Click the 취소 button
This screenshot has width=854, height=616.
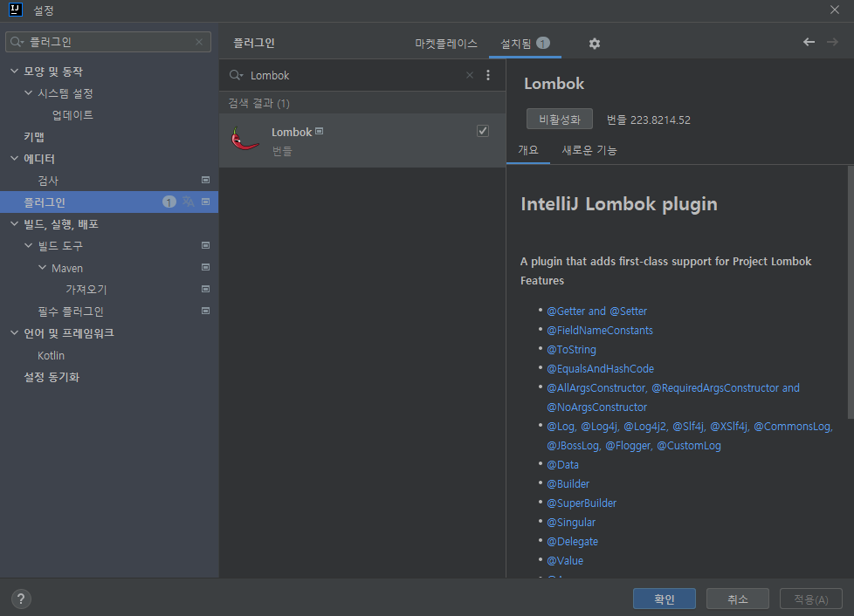coord(738,599)
